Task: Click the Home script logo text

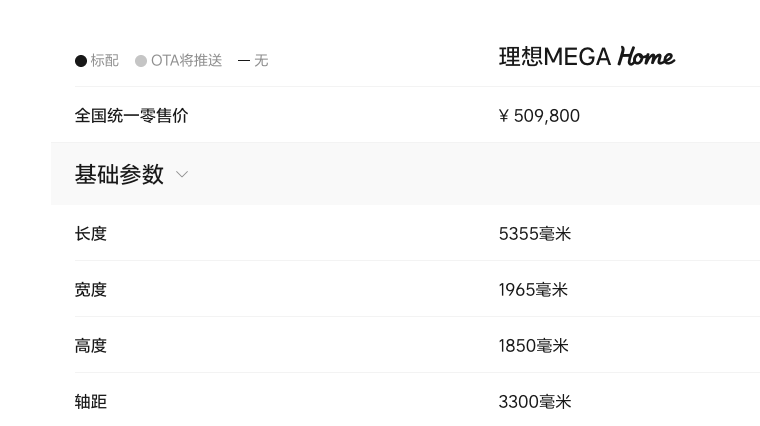Action: click(646, 57)
